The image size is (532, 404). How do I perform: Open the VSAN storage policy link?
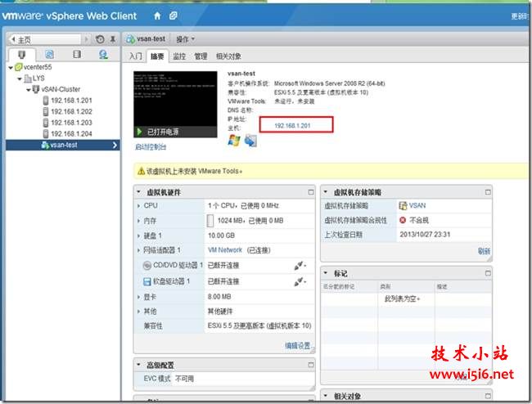click(417, 205)
